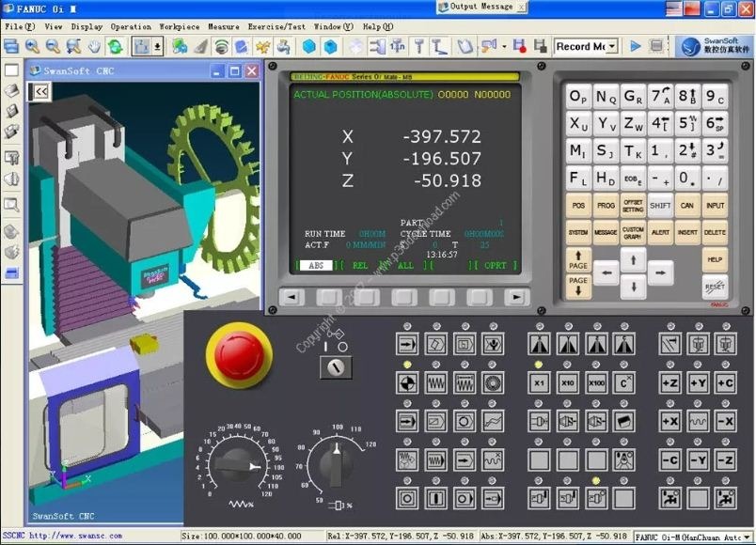756x545 pixels.
Task: Click the EOB key on the keypad
Action: (632, 179)
